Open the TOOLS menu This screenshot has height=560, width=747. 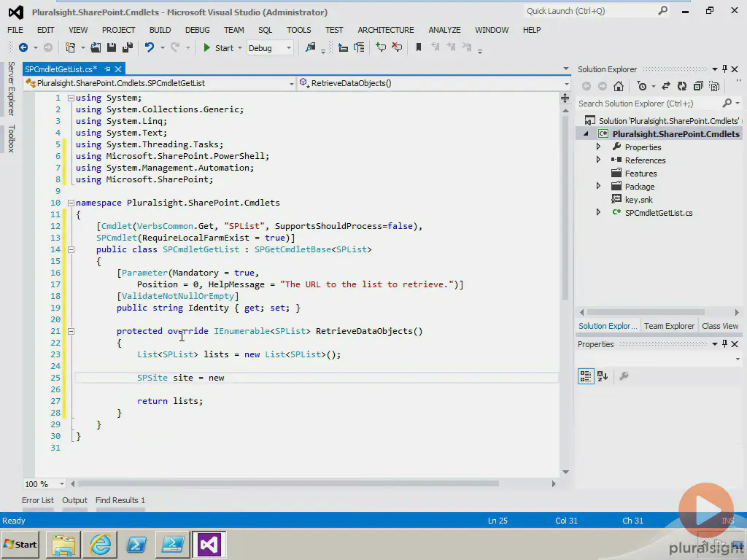(x=298, y=30)
